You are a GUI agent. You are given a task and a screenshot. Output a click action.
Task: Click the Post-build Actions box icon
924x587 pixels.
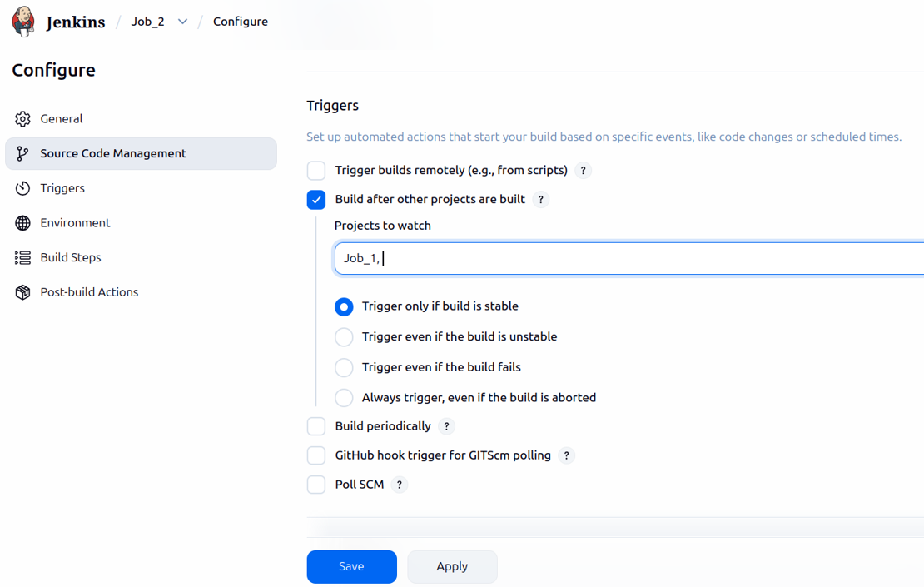(22, 293)
